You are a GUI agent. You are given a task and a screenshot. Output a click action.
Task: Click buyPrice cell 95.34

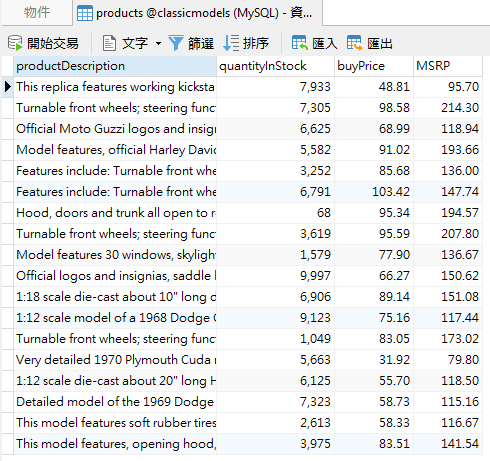click(374, 213)
